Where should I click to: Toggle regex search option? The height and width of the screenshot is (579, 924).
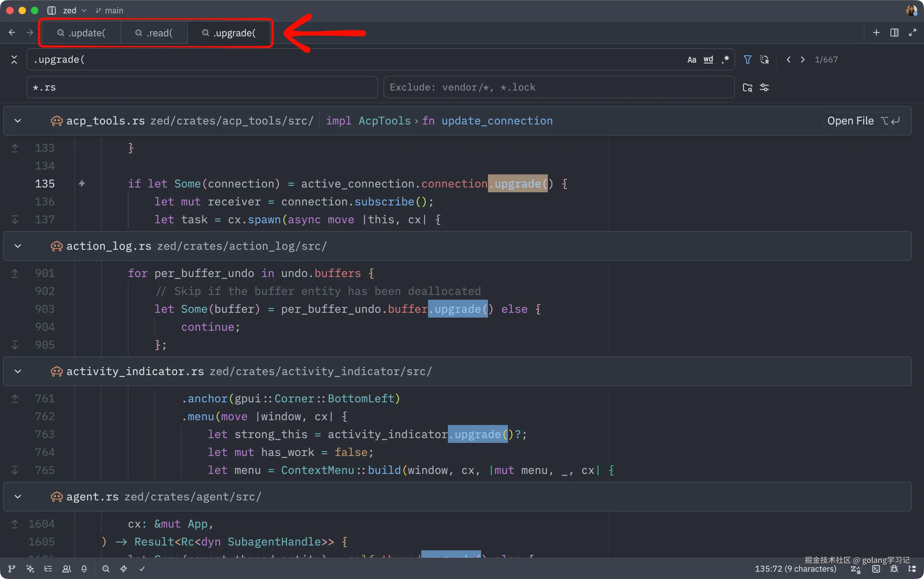[x=725, y=60]
